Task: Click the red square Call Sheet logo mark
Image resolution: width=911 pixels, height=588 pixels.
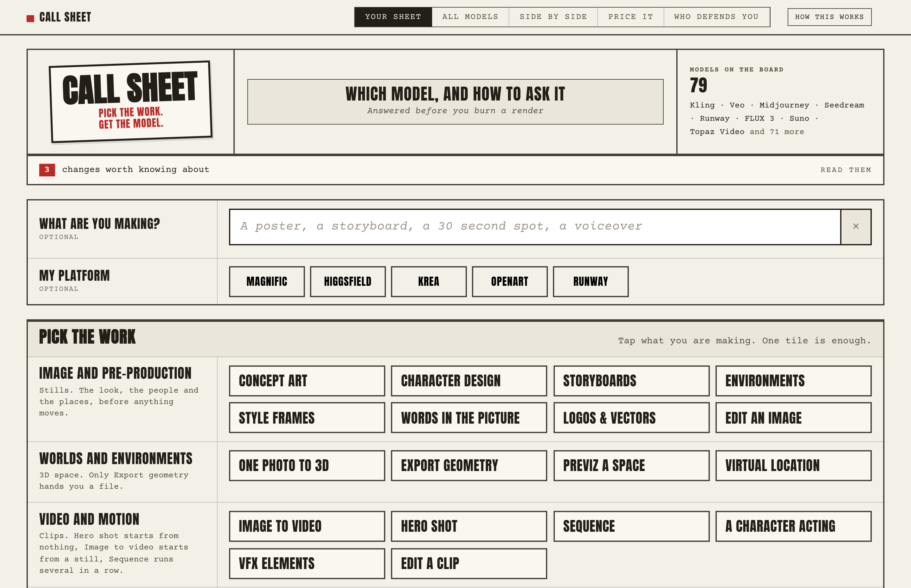Action: coord(30,18)
